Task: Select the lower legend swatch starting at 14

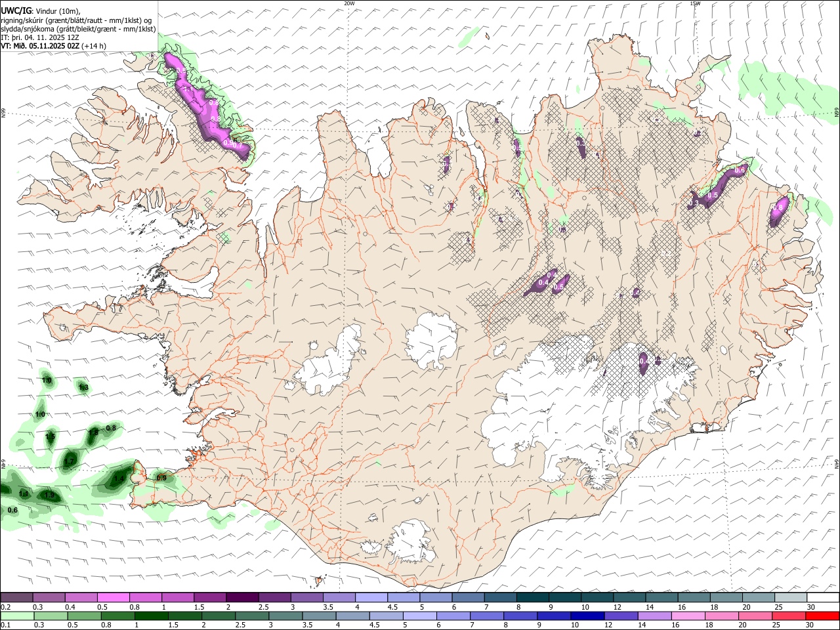Action: (x=656, y=616)
